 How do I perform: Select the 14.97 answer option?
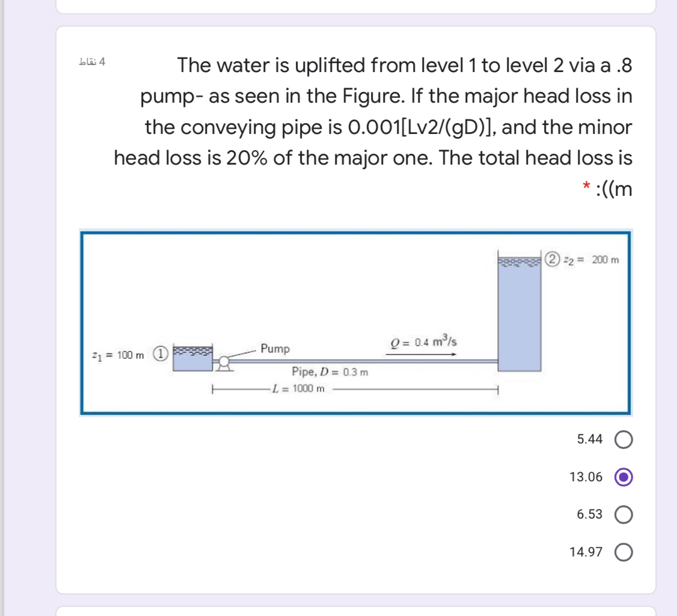click(x=623, y=552)
